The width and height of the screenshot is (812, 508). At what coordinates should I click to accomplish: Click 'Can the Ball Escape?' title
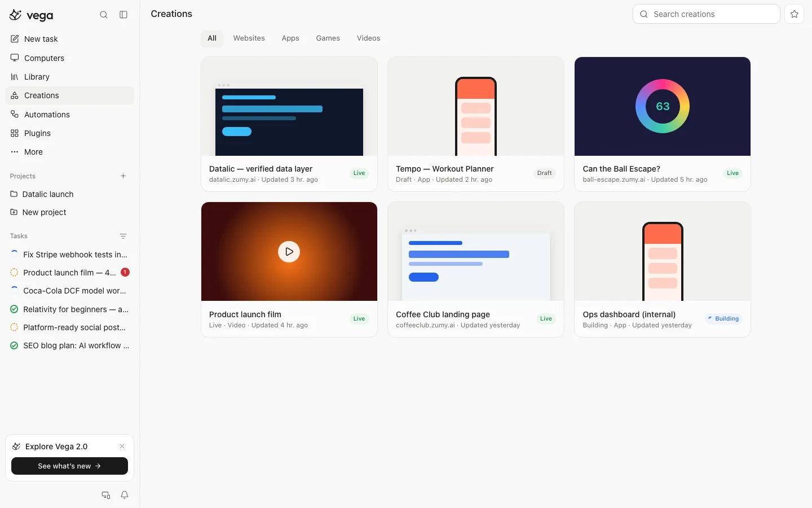621,169
